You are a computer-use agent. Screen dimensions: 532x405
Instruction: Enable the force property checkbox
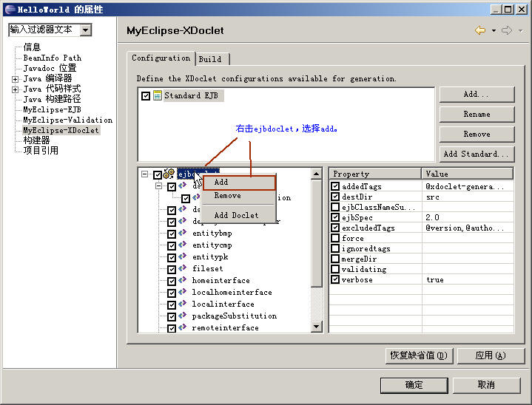(335, 238)
